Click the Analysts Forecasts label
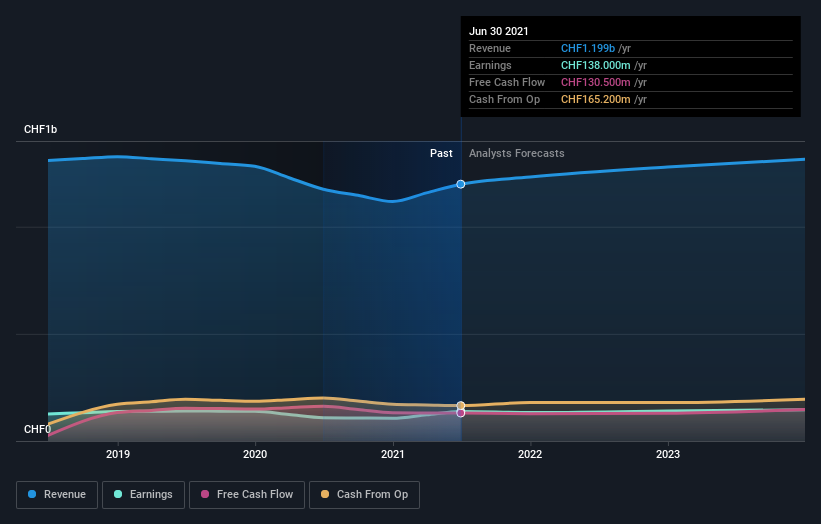The image size is (821, 524). pyautogui.click(x=517, y=153)
